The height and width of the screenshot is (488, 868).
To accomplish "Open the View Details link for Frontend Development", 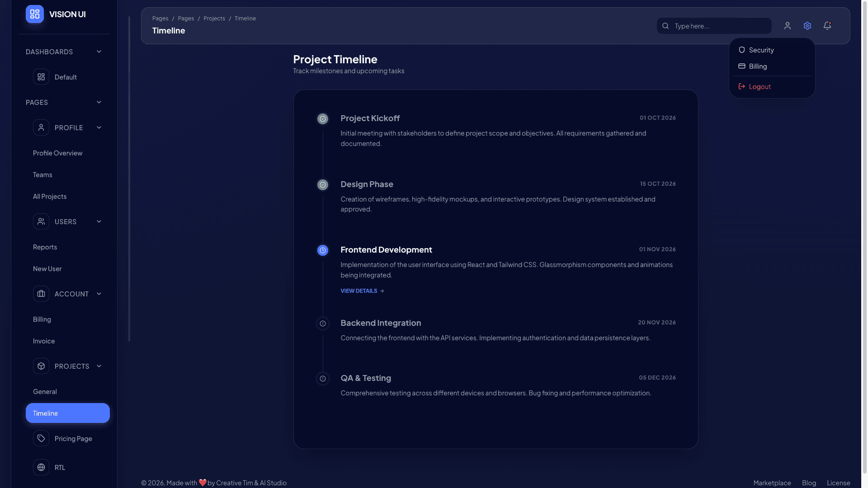I will coord(359,291).
